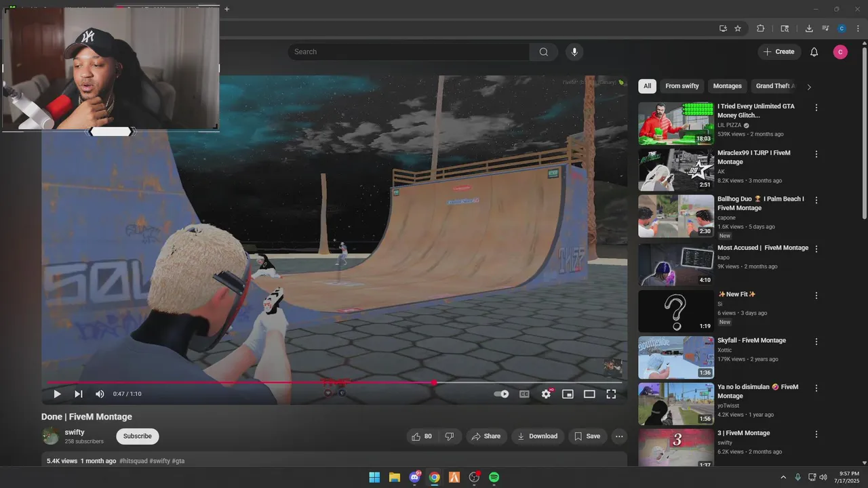
Task: Open the swifty channel name link
Action: point(75,432)
